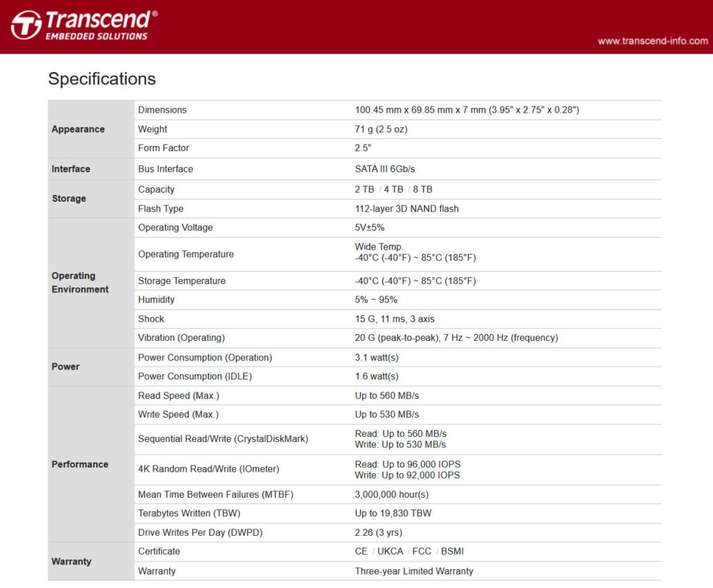Screen dimensions: 713x588
Task: Click the Dimensions value text
Action: [x=467, y=110]
